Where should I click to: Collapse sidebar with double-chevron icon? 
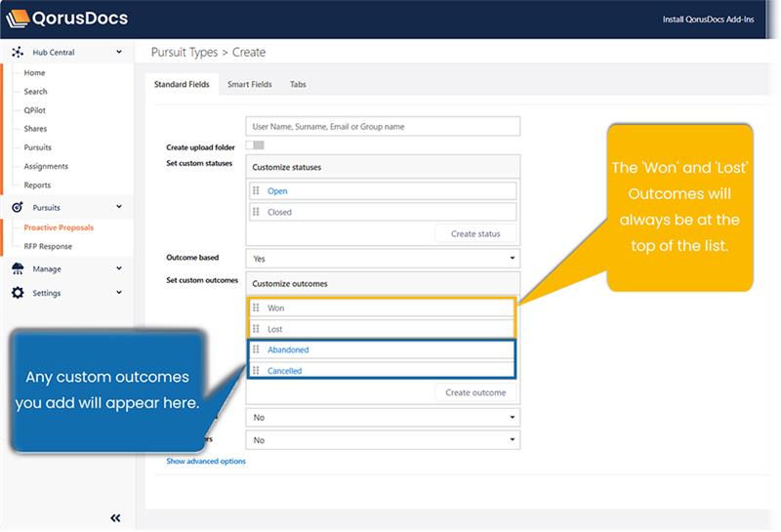[115, 518]
